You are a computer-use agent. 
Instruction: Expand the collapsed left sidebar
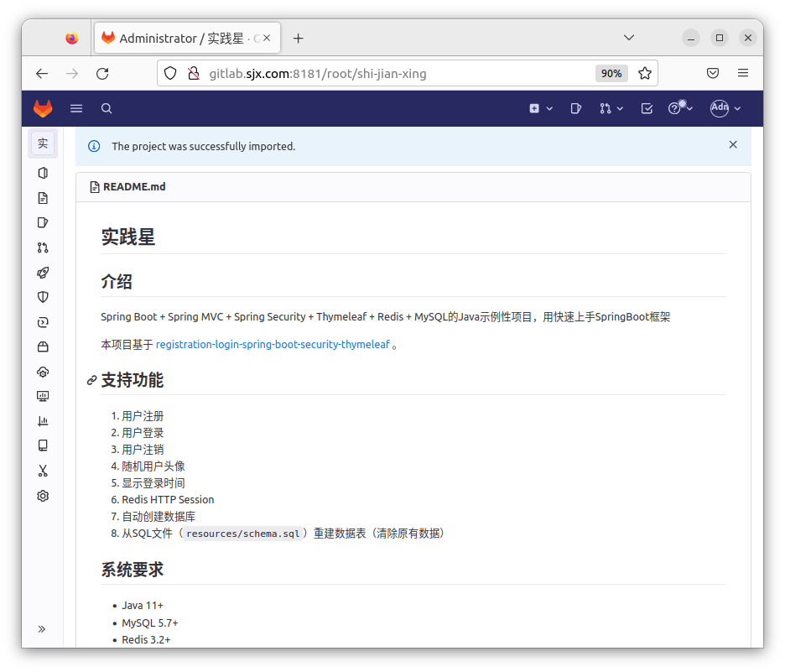42,628
